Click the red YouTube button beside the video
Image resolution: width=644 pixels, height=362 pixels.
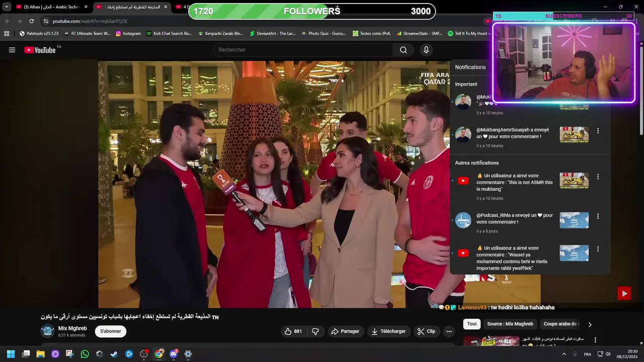tap(624, 294)
